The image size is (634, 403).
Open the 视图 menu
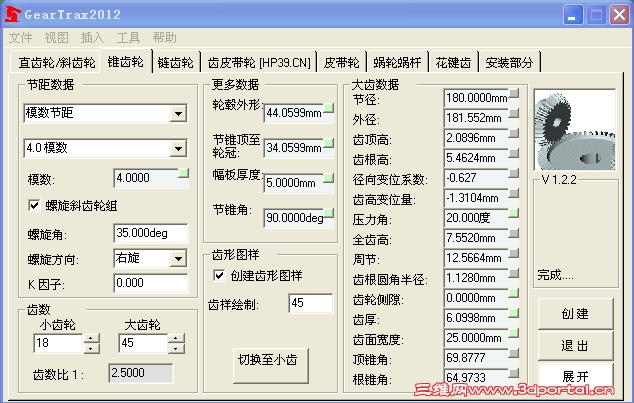(x=57, y=38)
